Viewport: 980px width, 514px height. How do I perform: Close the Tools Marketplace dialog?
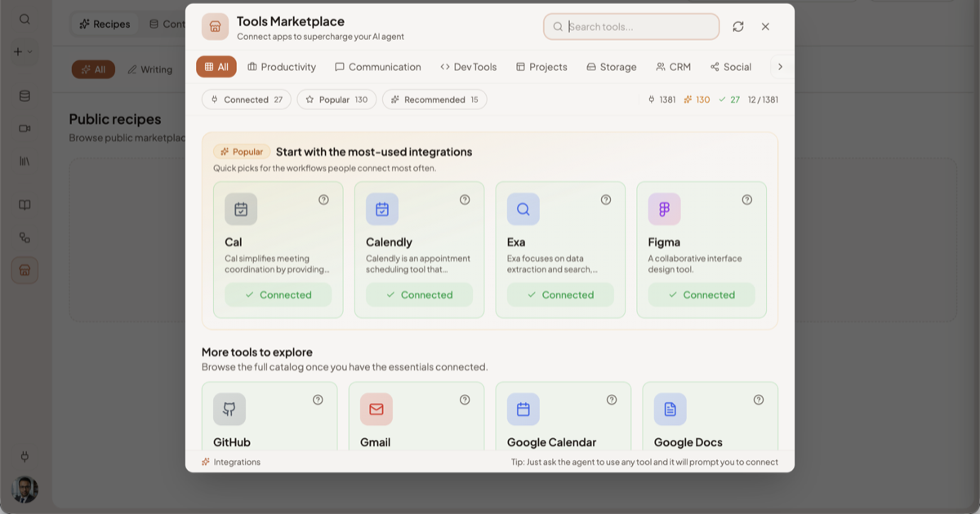point(765,27)
